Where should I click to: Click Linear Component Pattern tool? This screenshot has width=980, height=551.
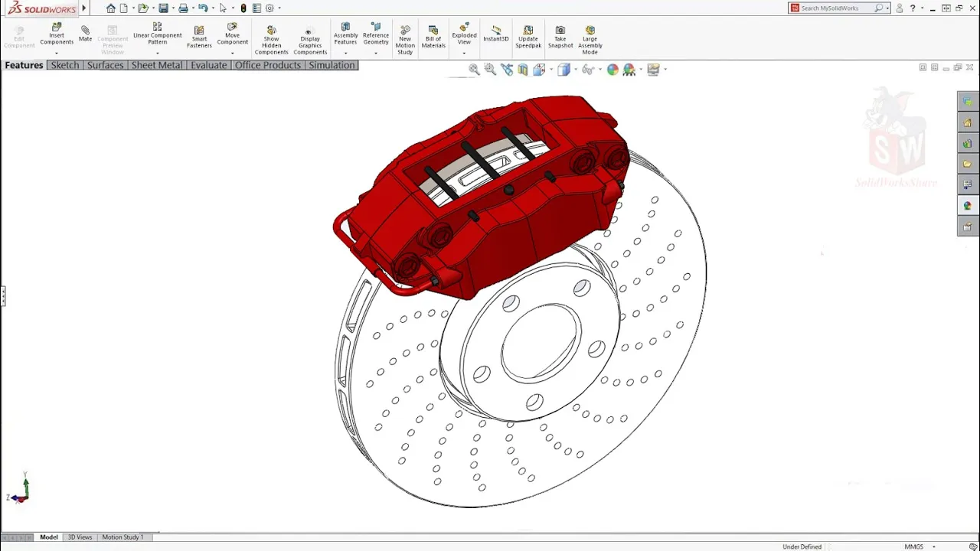[157, 34]
